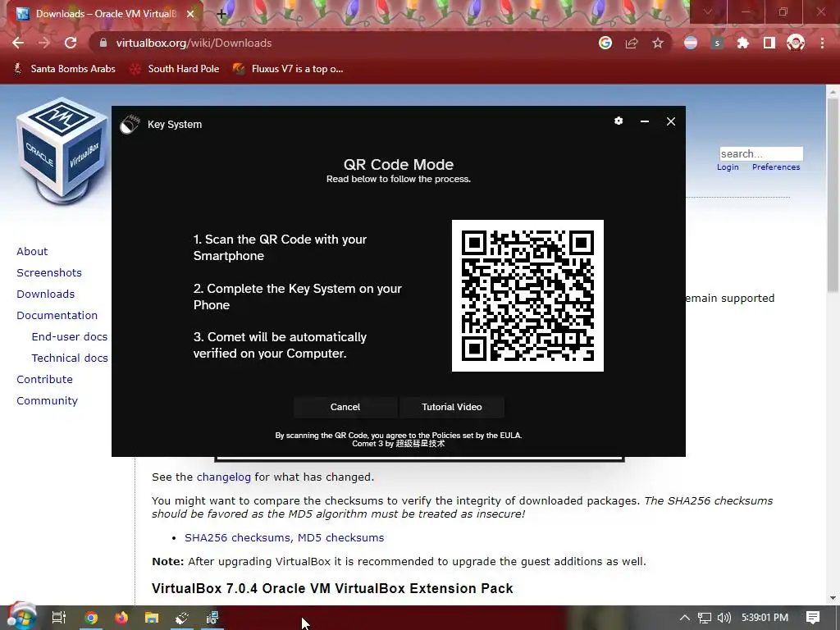Open tab search chevron
This screenshot has width=840, height=630.
pos(708,11)
